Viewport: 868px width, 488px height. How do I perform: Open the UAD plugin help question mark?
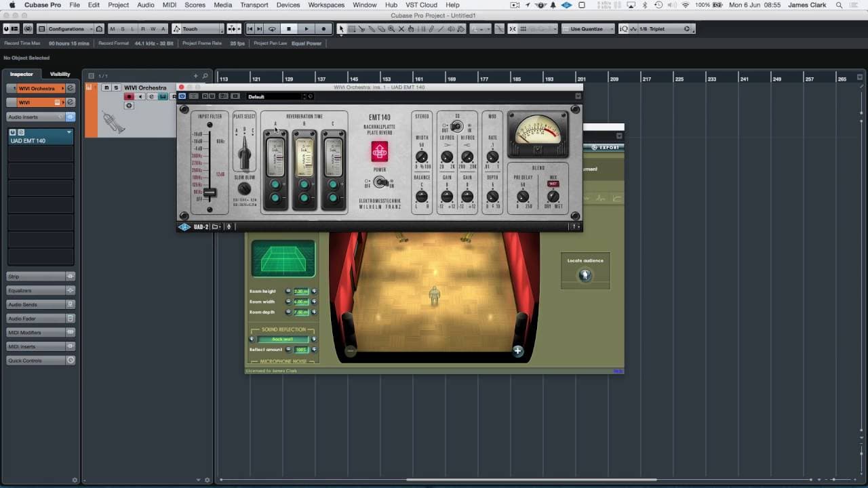pyautogui.click(x=574, y=227)
